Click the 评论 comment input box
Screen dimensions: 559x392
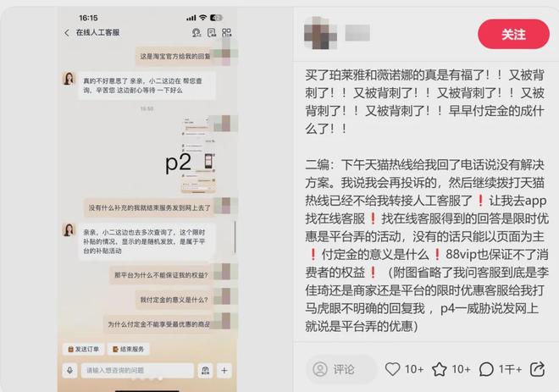pyautogui.click(x=341, y=369)
